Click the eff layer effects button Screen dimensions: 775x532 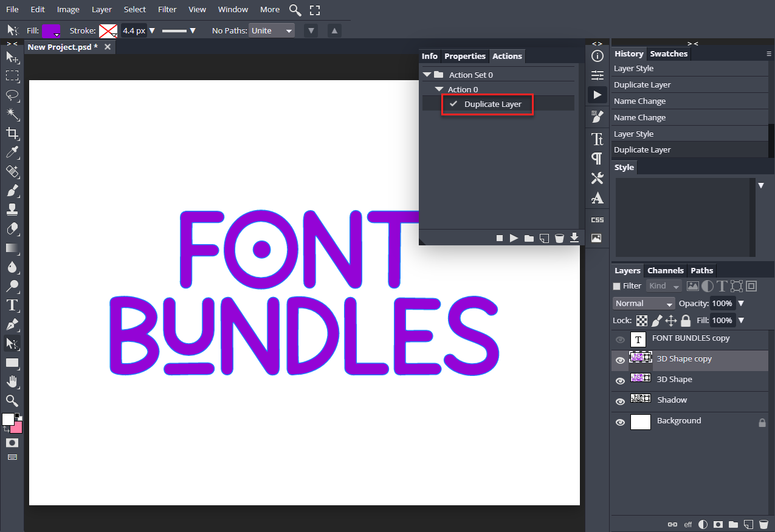[x=688, y=524]
